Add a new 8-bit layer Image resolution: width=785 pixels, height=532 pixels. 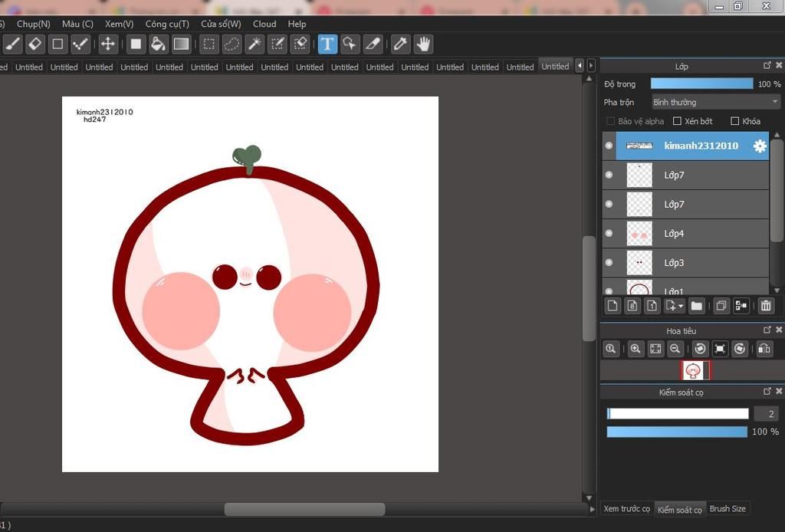632,306
